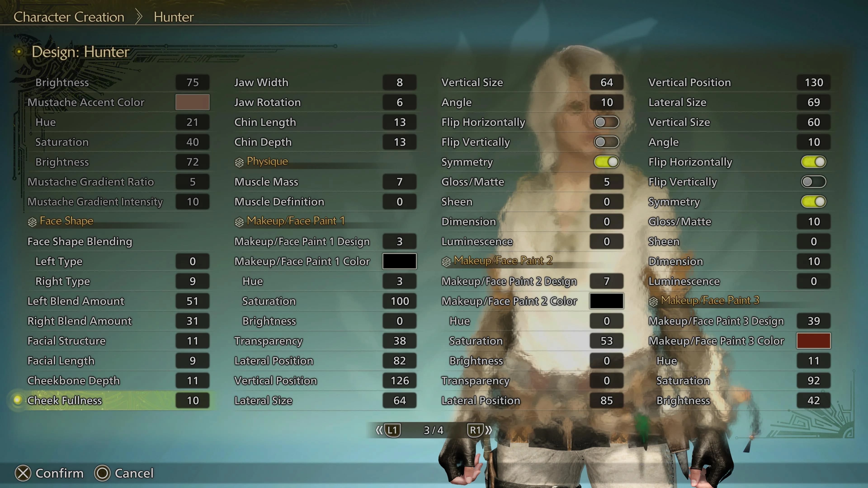This screenshot has height=488, width=868.
Task: Expand the Makeup/Face Paint 1 section
Action: pyautogui.click(x=296, y=221)
